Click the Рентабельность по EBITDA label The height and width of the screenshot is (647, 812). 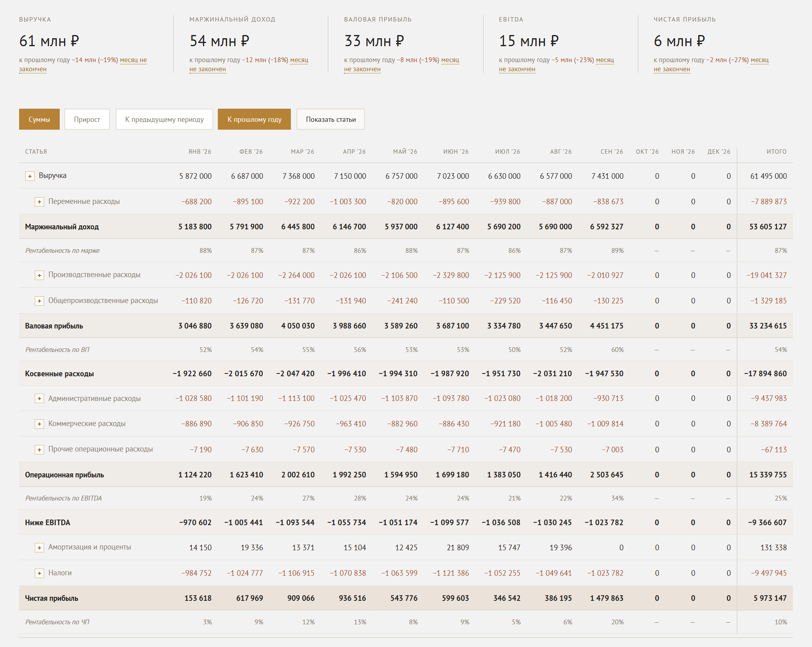(x=64, y=498)
